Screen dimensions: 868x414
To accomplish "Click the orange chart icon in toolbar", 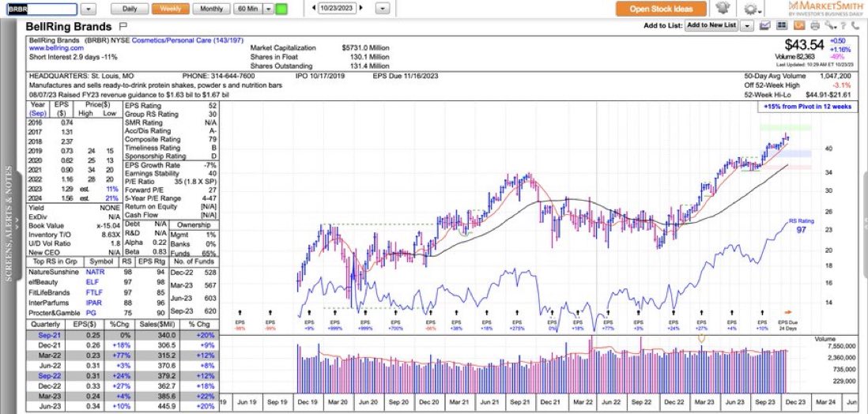I will point(798,25).
